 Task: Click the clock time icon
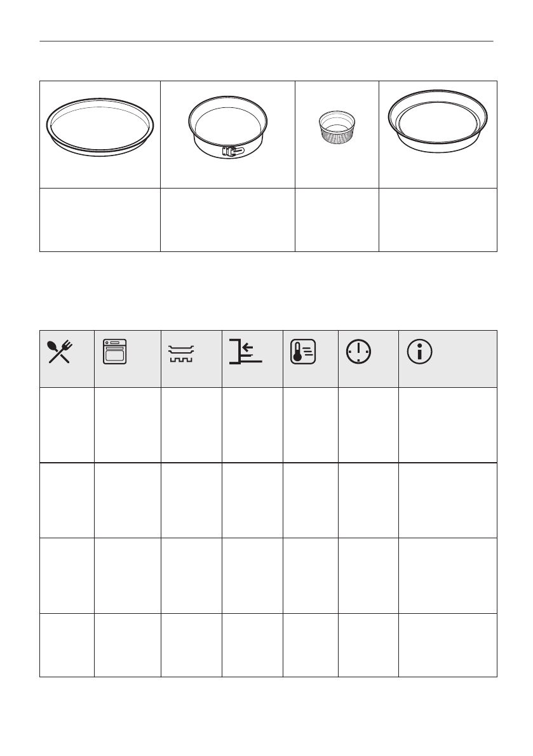pos(359,351)
